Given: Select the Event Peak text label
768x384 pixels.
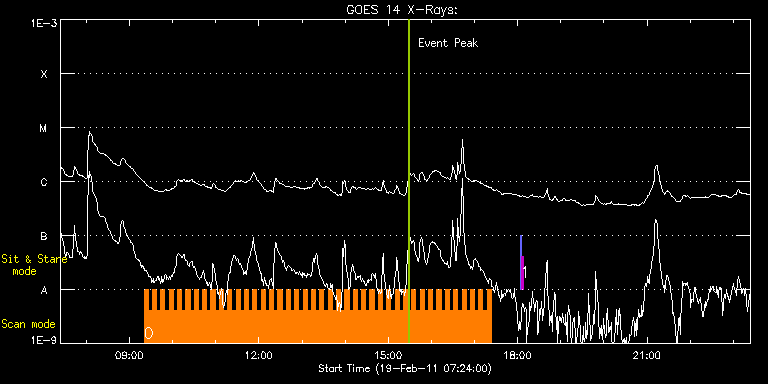Looking at the screenshot, I should click(448, 43).
